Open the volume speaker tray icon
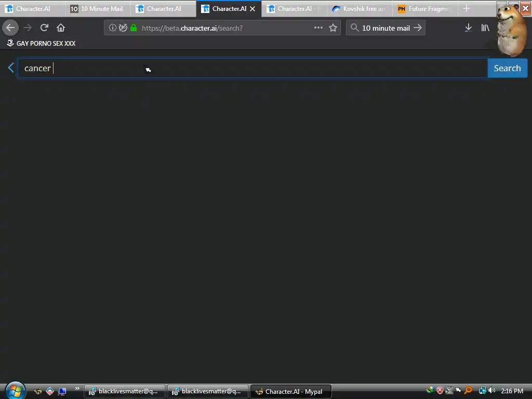 [x=491, y=391]
